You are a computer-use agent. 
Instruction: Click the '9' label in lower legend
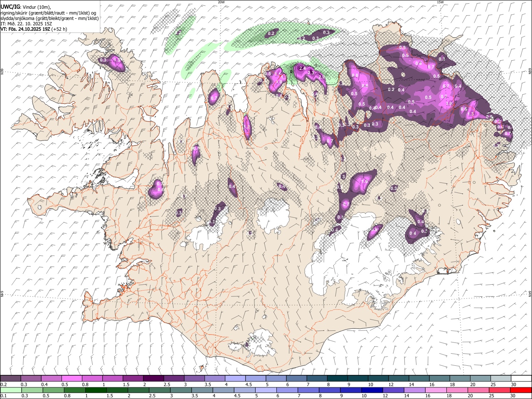[342, 396]
